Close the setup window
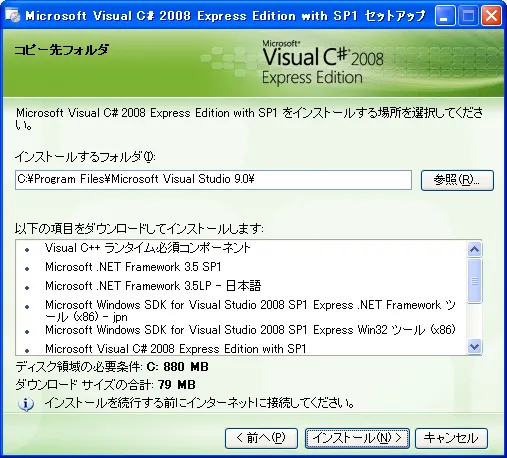The image size is (507, 458). tap(491, 16)
